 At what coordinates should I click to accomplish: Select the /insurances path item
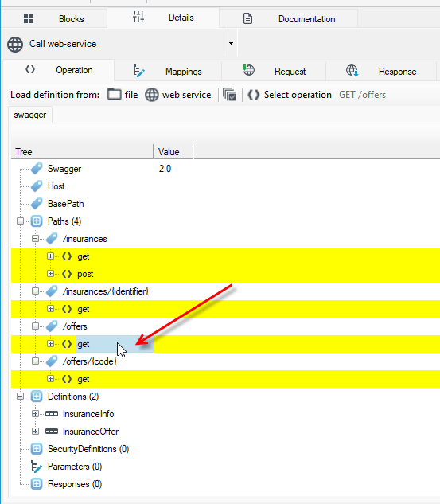click(85, 239)
